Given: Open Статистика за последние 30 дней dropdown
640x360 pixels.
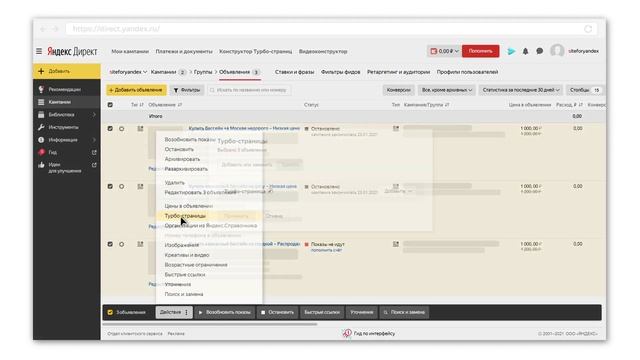Looking at the screenshot, I should [x=520, y=90].
